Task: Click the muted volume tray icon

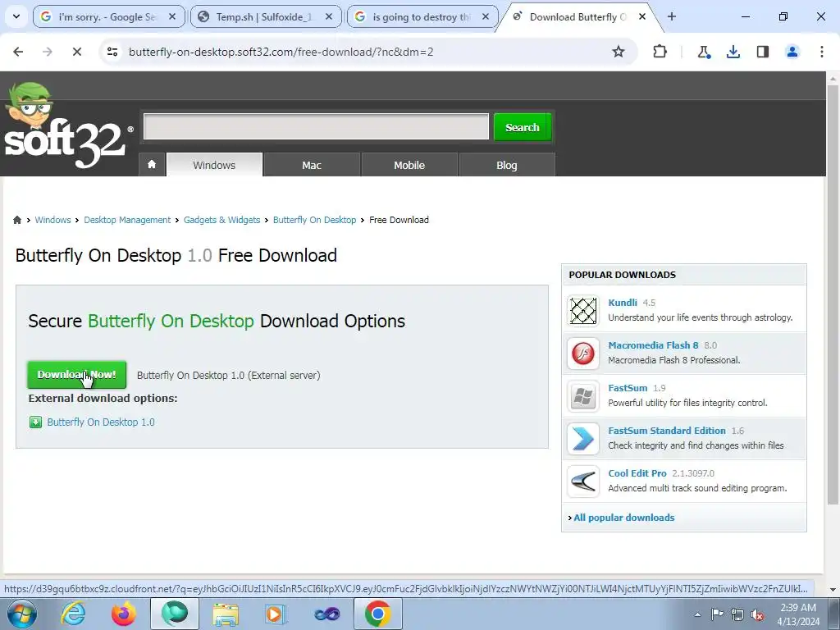Action: pos(757,614)
